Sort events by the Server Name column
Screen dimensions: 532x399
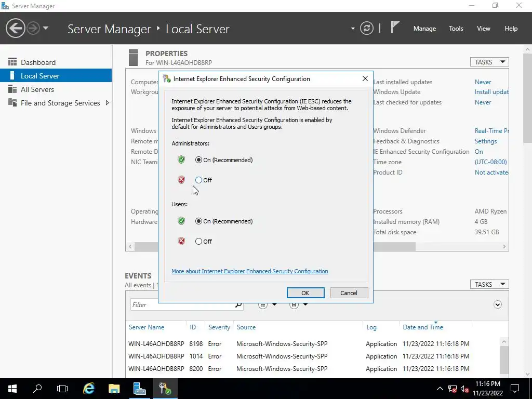(147, 327)
